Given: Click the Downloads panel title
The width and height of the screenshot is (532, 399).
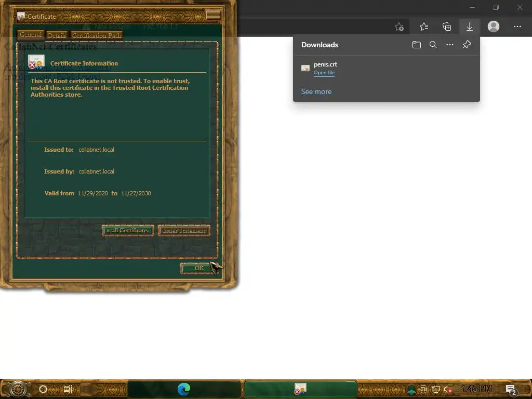Looking at the screenshot, I should click(x=320, y=45).
